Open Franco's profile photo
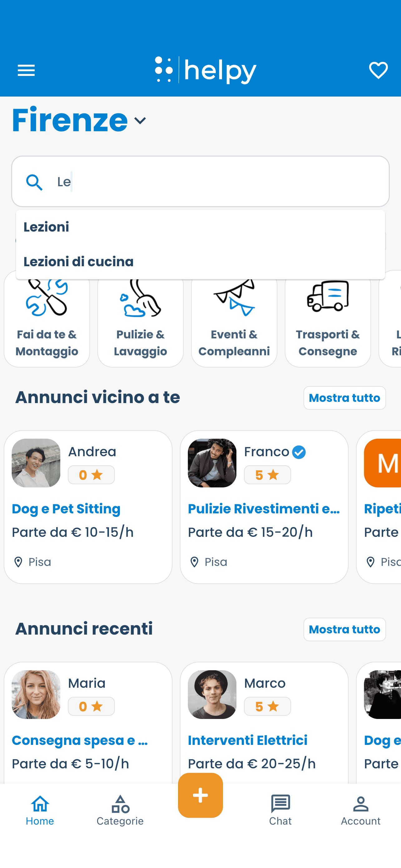This screenshot has width=401, height=868. pyautogui.click(x=212, y=463)
